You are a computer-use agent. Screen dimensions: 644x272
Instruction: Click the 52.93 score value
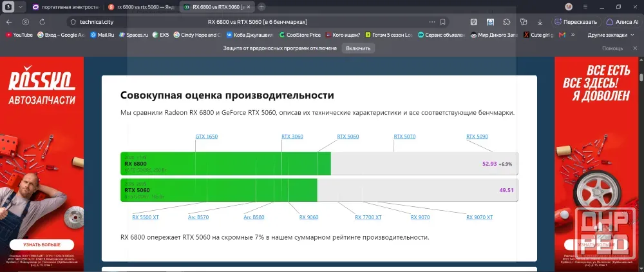pos(489,164)
